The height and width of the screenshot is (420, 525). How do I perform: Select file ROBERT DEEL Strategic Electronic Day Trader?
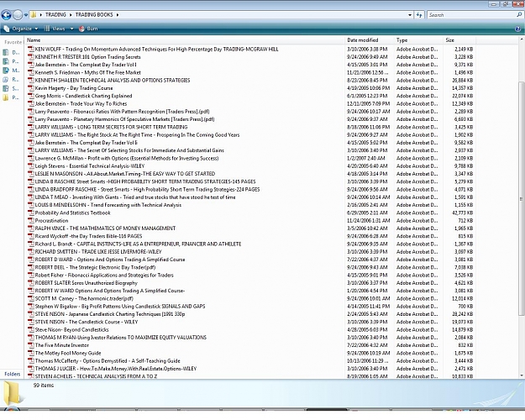(x=95, y=268)
